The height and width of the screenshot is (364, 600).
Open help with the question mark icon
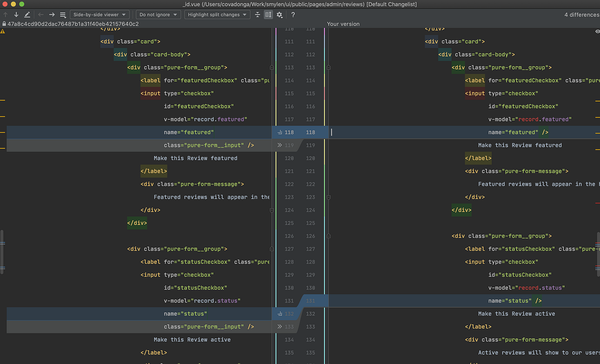pyautogui.click(x=292, y=14)
